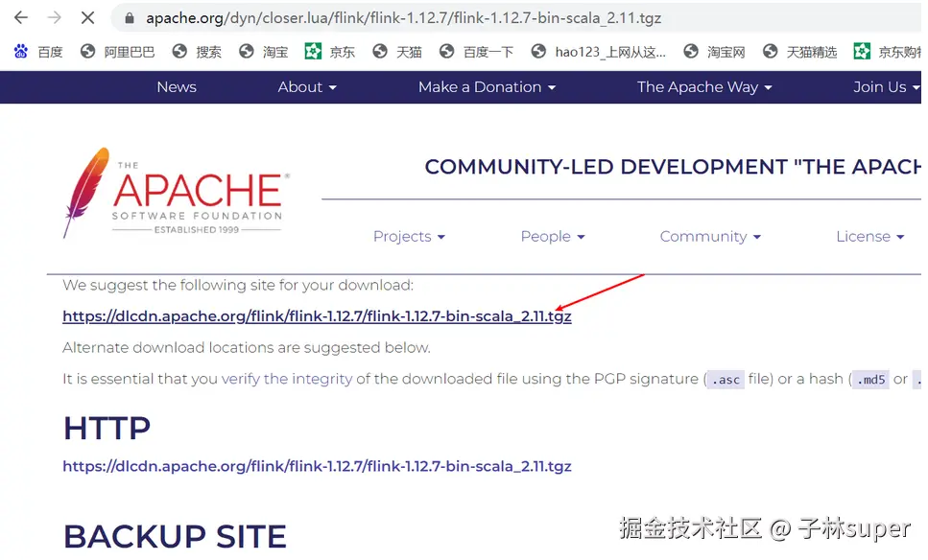Expand the About dropdown menu
This screenshot has width=928, height=560.
pos(307,87)
